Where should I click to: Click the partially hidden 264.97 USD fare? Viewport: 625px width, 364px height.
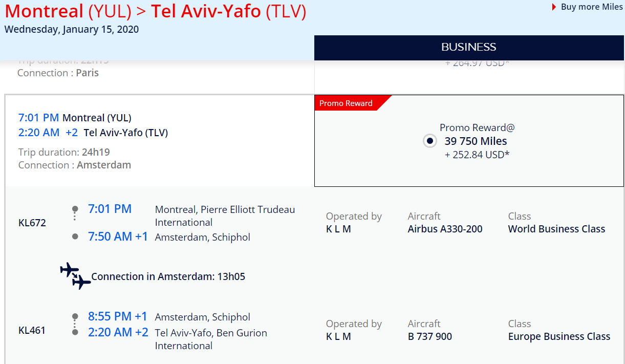click(x=477, y=63)
